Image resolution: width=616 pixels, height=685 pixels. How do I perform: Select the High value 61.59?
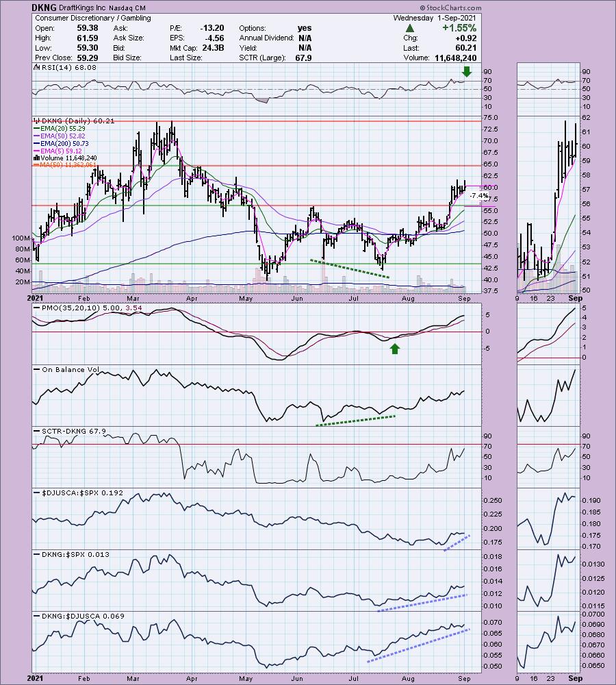tap(88, 38)
